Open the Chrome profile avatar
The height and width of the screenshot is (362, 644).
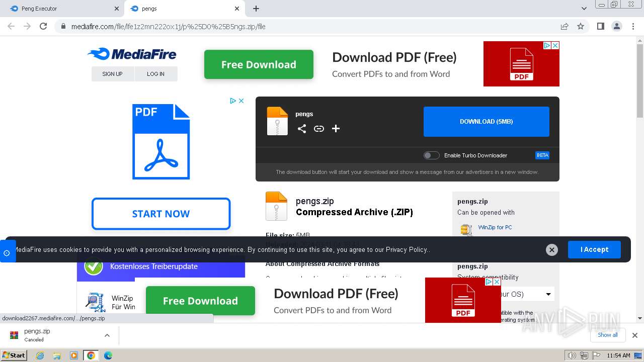(617, 26)
